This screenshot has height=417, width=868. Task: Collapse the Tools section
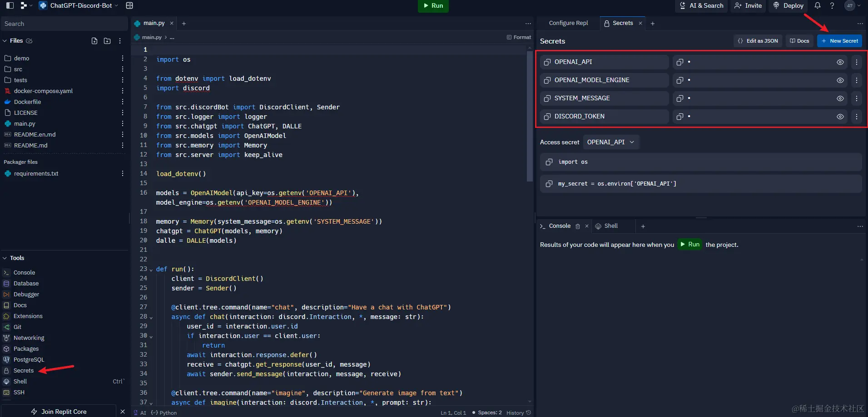point(5,258)
